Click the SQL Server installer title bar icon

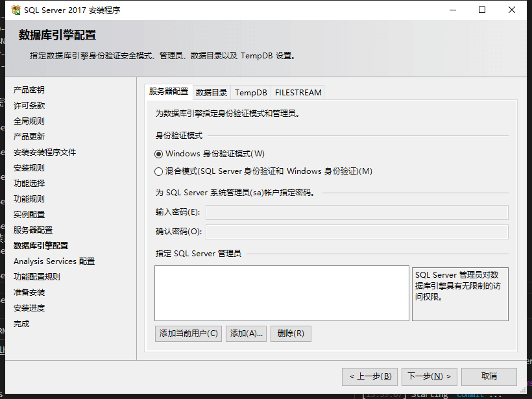point(16,10)
